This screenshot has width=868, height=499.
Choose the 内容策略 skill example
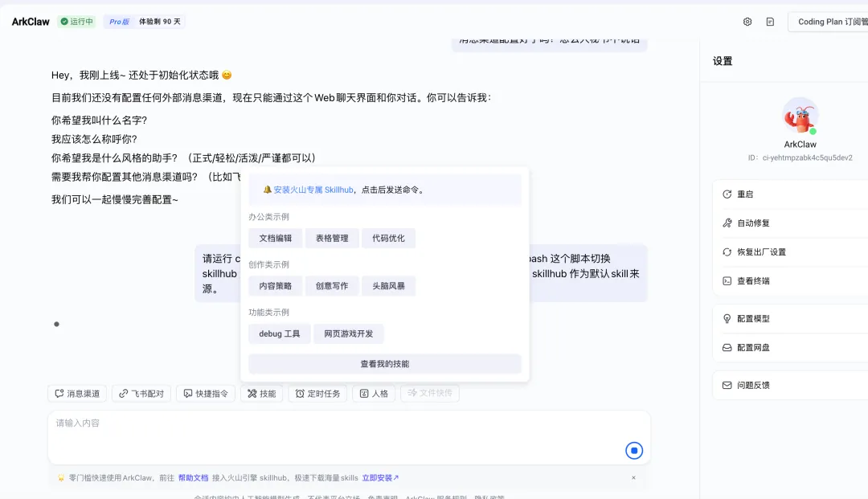(275, 286)
